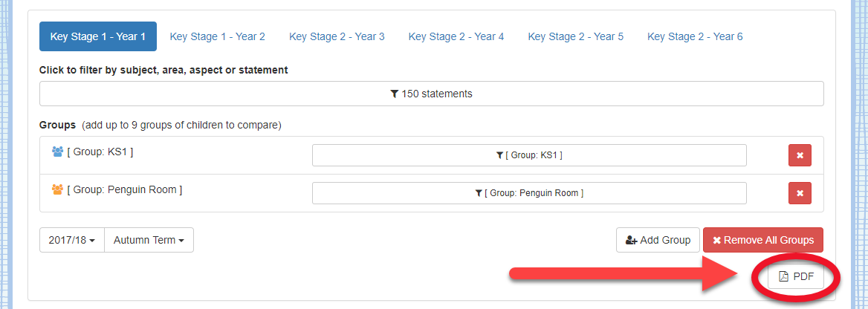
Task: Click the blue KS1 group people icon
Action: pos(57,152)
